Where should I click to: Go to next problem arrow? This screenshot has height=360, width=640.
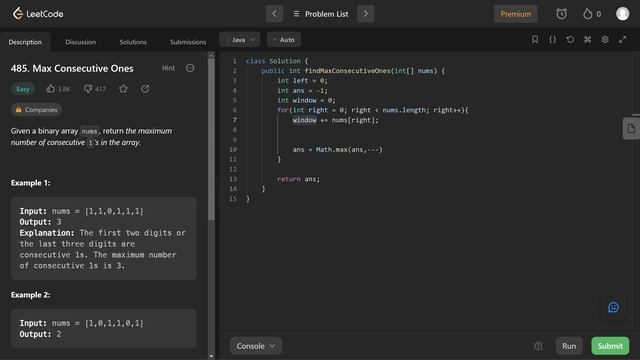pos(366,14)
